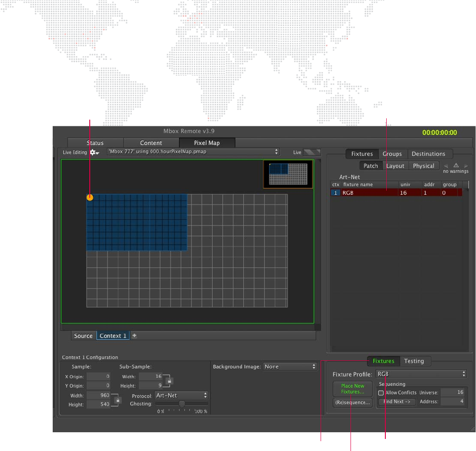Click the Sub-Sample aspect lock icon
The image size is (476, 451).
coord(169,381)
